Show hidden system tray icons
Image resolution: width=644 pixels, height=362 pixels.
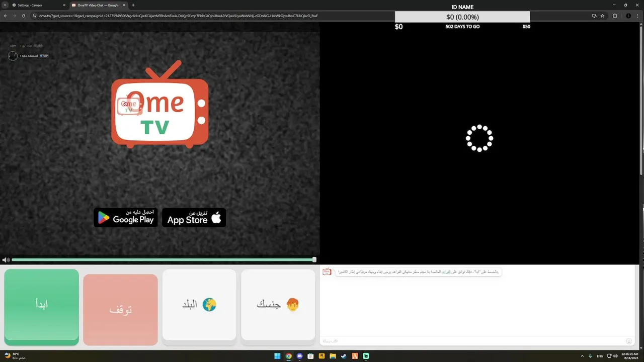coord(582,356)
